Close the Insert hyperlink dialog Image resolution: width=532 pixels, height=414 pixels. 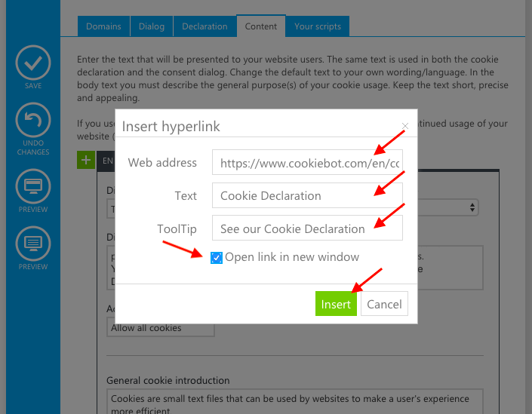404,126
